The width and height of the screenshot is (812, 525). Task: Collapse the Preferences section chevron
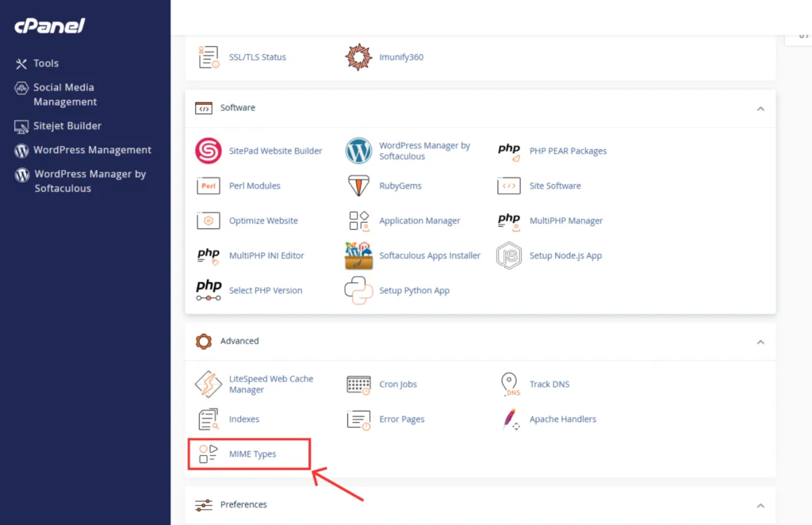[760, 506]
